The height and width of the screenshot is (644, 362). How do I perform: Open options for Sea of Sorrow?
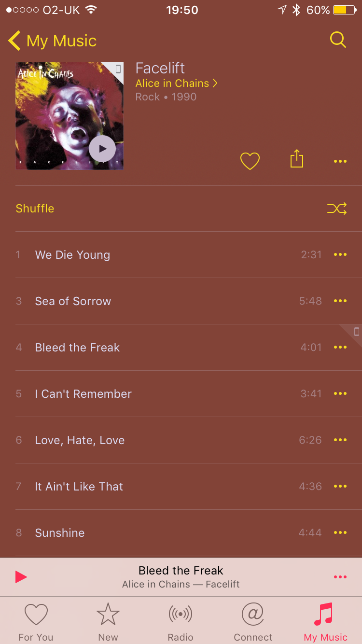340,301
